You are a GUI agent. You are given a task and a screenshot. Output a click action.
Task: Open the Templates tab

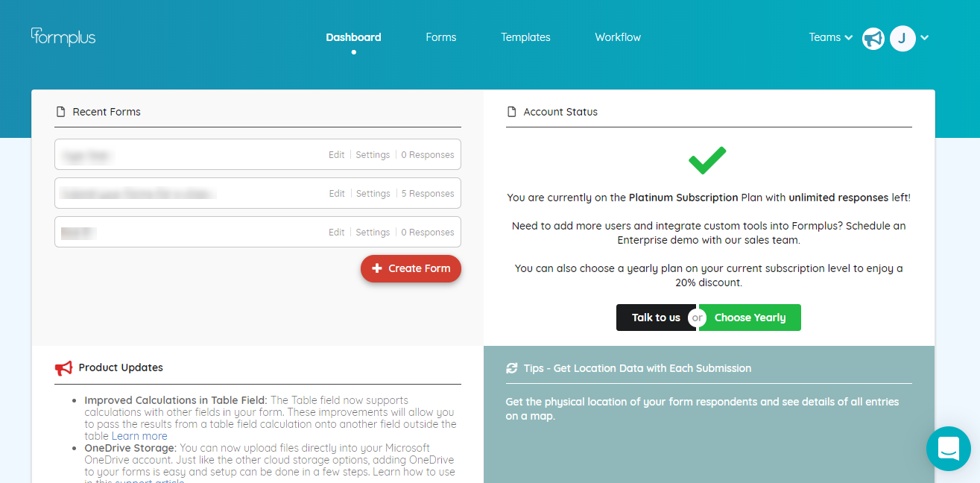(x=525, y=37)
